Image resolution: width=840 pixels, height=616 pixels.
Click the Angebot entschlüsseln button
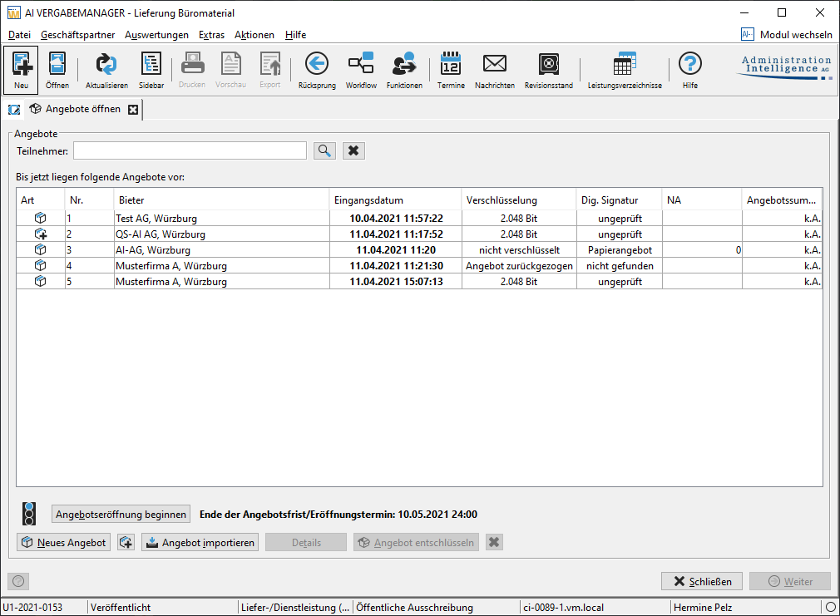416,542
